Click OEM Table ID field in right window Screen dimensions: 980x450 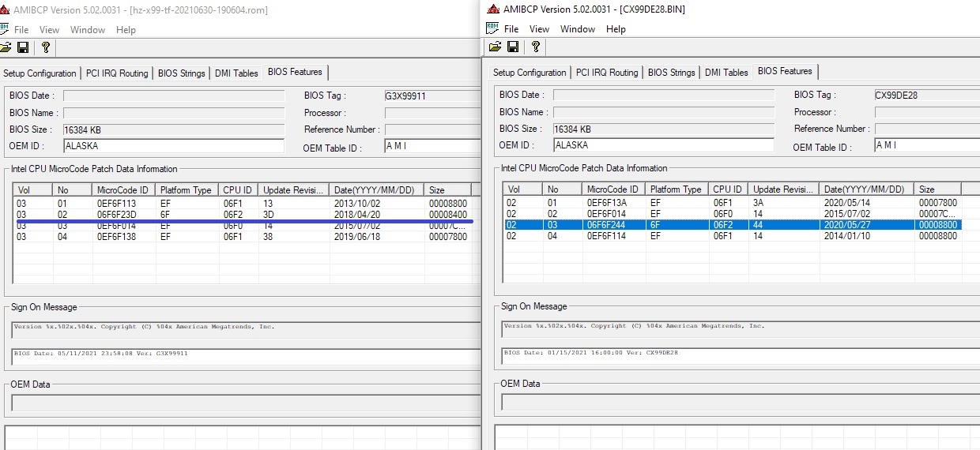coord(926,145)
